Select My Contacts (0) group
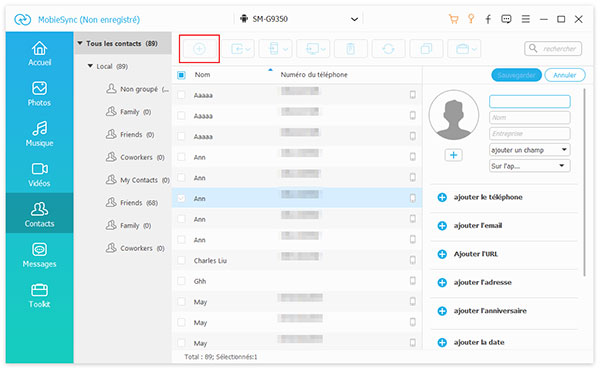Viewport: 600px width, 370px height. [138, 180]
